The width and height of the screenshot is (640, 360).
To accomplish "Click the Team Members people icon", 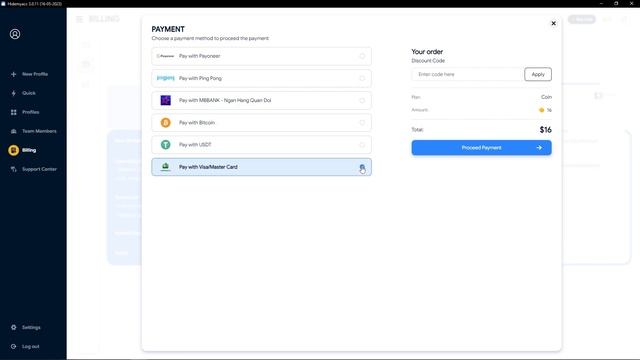I will tap(13, 131).
